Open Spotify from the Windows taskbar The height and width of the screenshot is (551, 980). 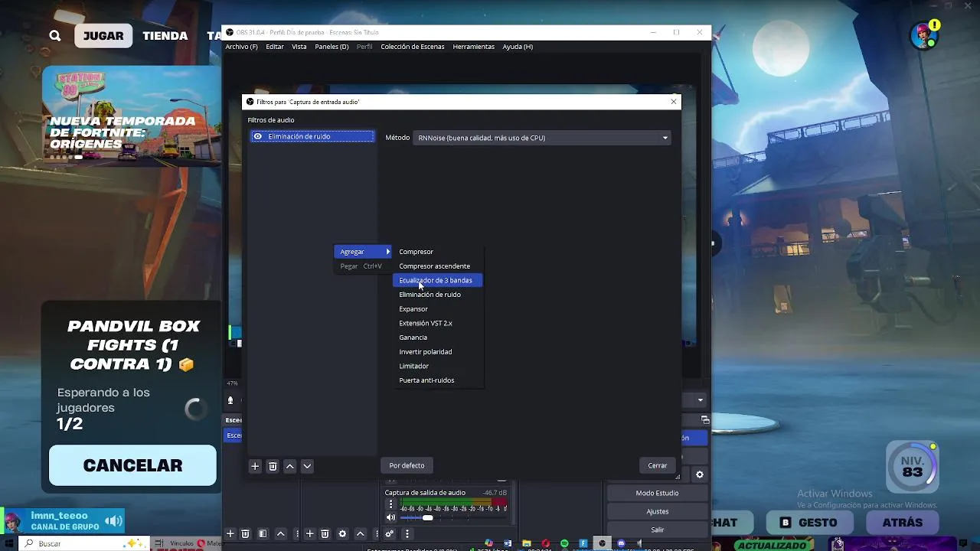(x=564, y=543)
